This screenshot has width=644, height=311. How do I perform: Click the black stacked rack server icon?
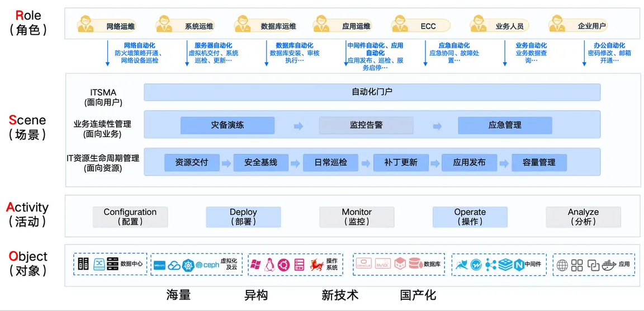[113, 264]
